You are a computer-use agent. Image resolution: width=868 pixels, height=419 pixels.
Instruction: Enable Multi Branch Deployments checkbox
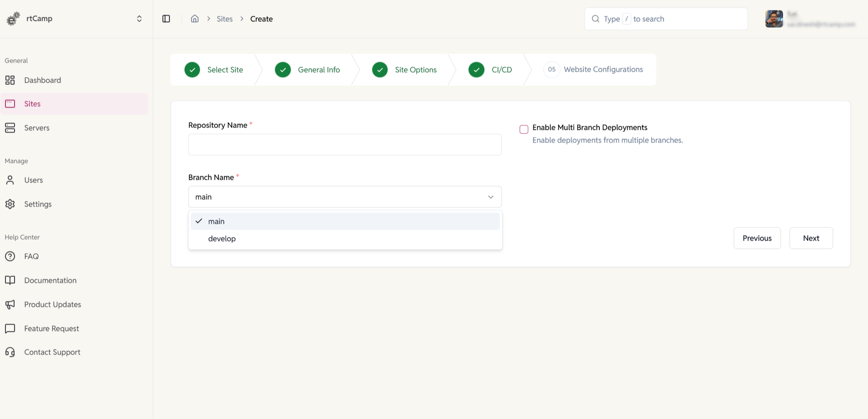[x=524, y=129]
